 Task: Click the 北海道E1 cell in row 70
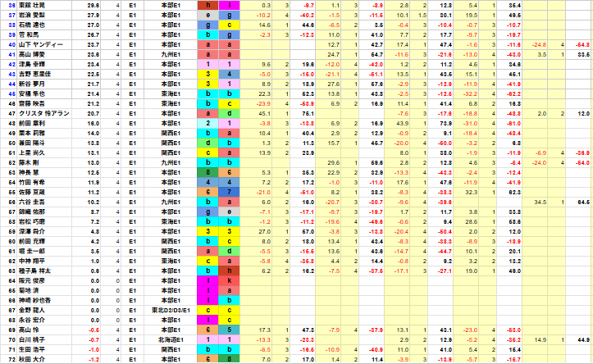171,339
